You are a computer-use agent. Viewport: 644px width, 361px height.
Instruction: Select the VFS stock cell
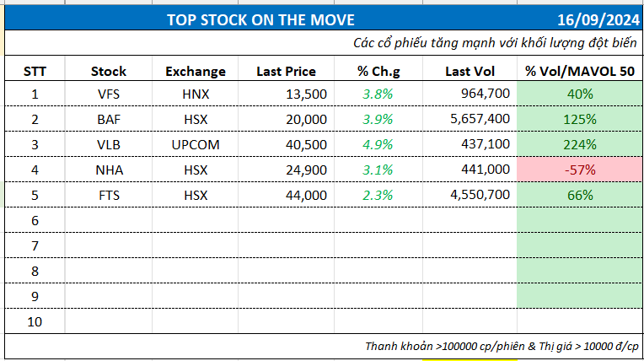[109, 94]
